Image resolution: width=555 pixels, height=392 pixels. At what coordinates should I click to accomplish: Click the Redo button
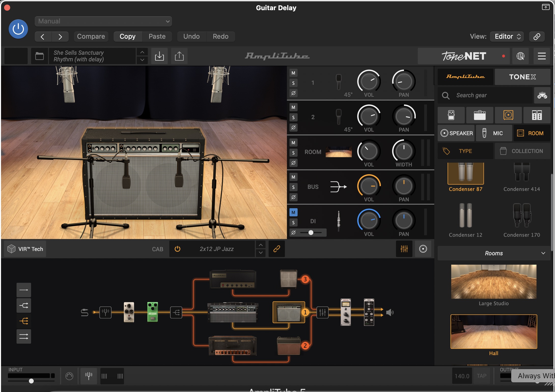[220, 36]
